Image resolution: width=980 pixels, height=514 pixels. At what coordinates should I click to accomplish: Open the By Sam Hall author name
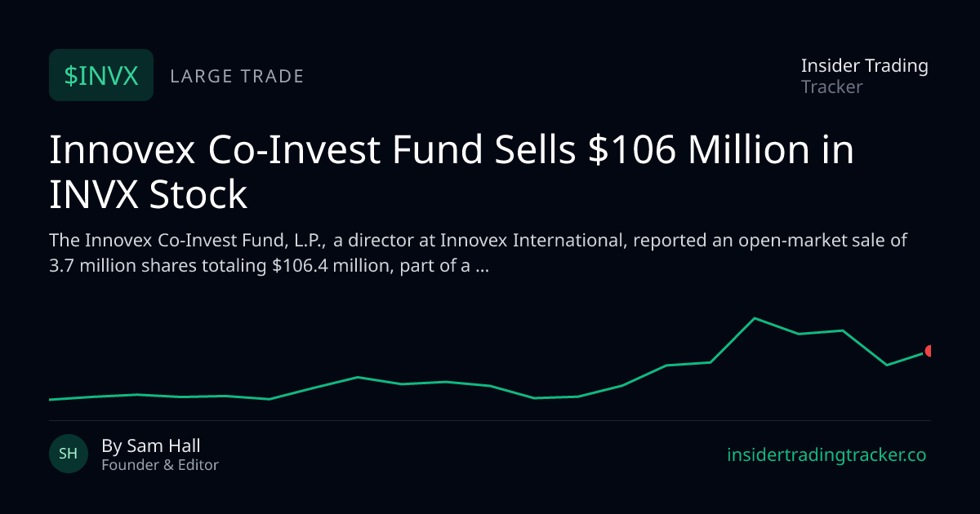coord(151,445)
